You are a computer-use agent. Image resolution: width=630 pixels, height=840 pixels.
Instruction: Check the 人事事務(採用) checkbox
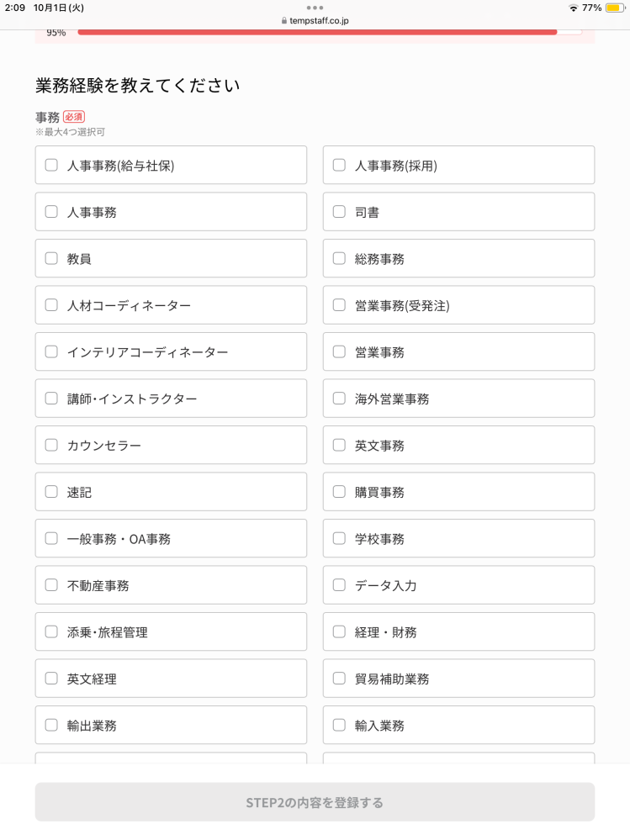(x=339, y=165)
